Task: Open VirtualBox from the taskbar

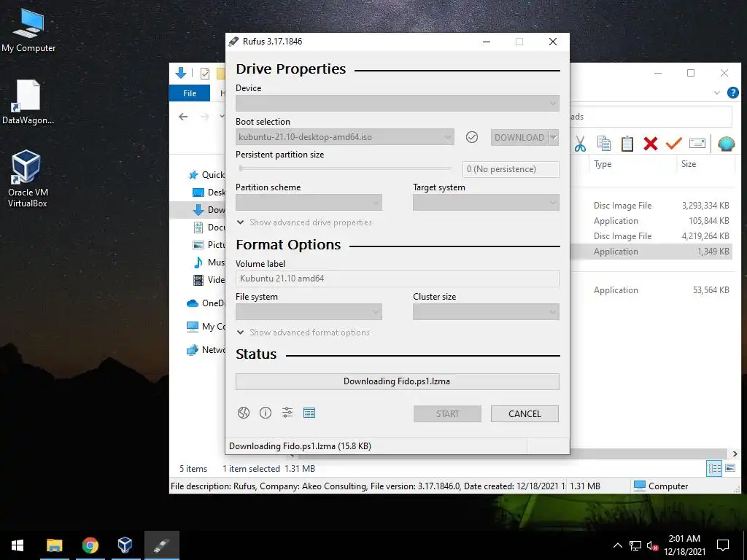Action: point(125,545)
